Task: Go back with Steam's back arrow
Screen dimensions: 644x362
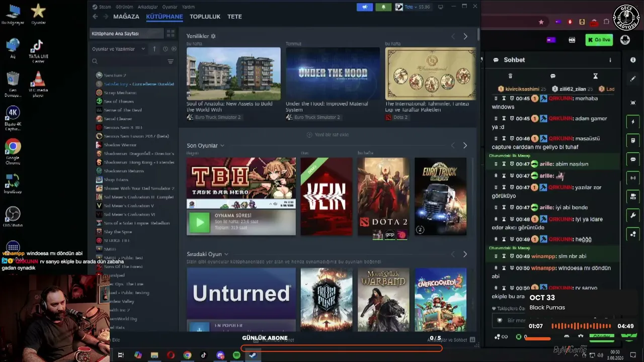Action: pyautogui.click(x=95, y=17)
